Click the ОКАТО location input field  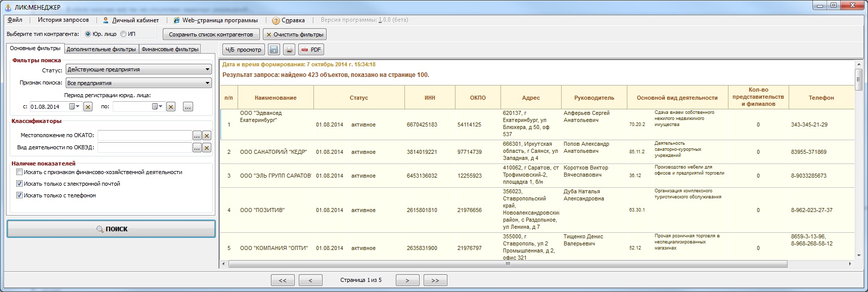145,136
